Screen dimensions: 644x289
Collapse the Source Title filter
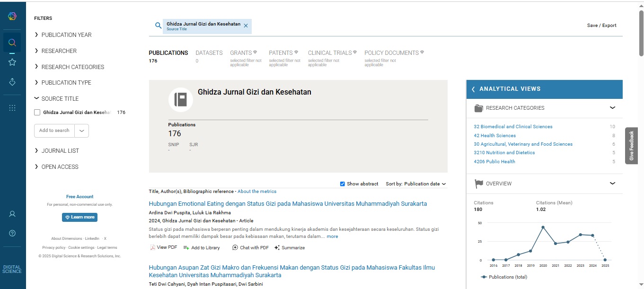(x=60, y=99)
